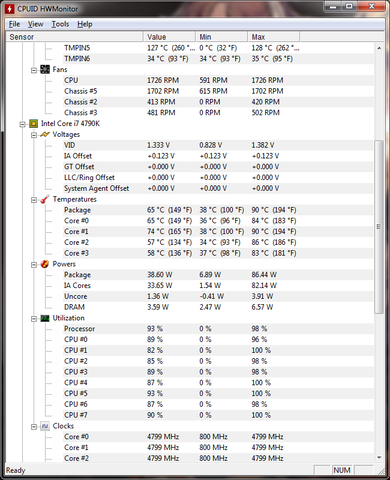Collapse the Temperatures section
This screenshot has width=390, height=480.
(x=34, y=200)
